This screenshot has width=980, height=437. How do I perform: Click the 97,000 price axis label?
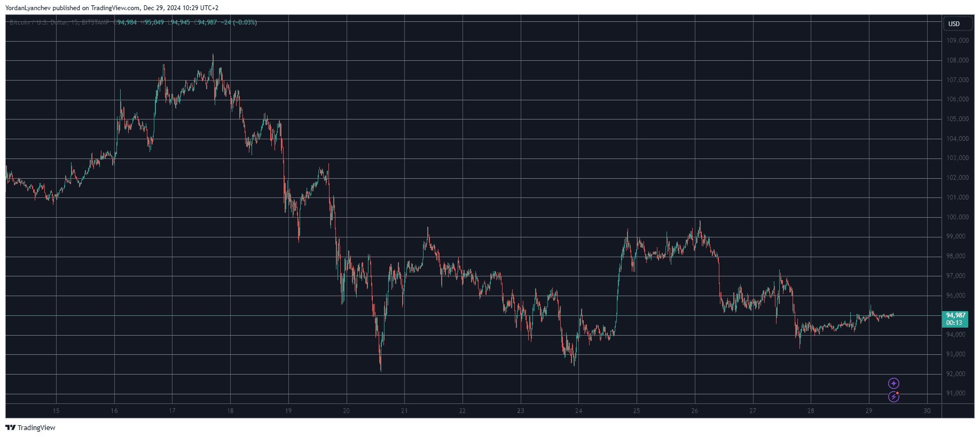click(x=956, y=276)
